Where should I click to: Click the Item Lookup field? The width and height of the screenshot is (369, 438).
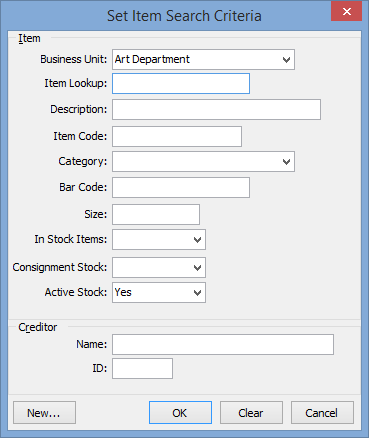click(x=181, y=83)
